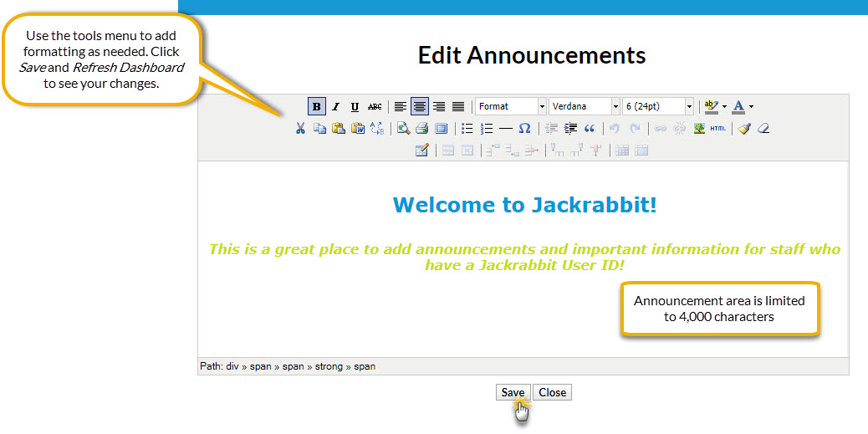This screenshot has height=434, width=868.
Task: Insert a numbered list
Action: coord(487,129)
